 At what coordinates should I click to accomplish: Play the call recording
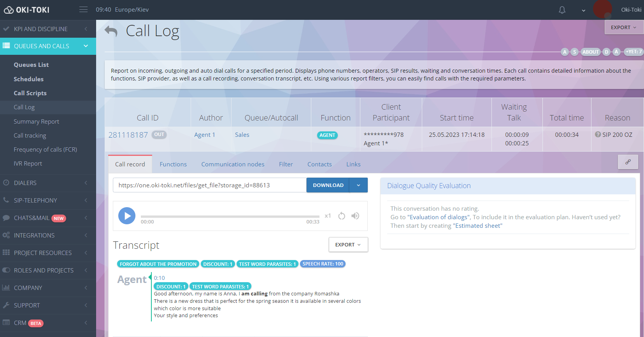pos(127,216)
